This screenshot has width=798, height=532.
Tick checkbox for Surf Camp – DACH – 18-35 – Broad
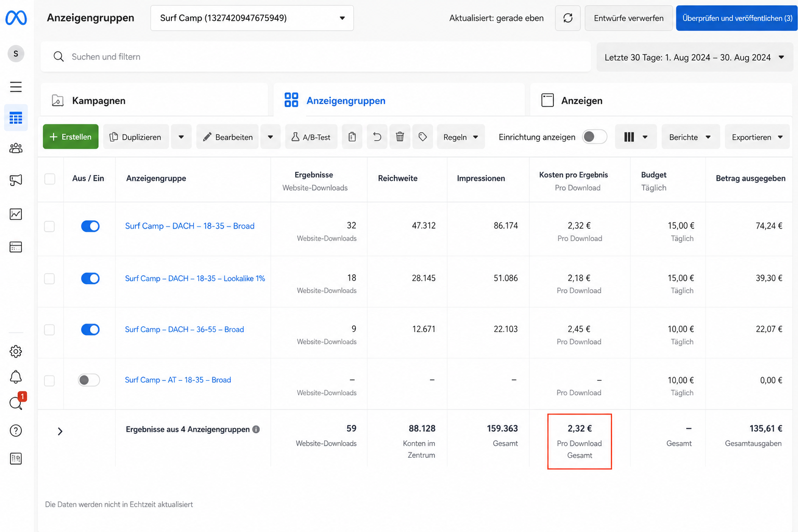50,227
